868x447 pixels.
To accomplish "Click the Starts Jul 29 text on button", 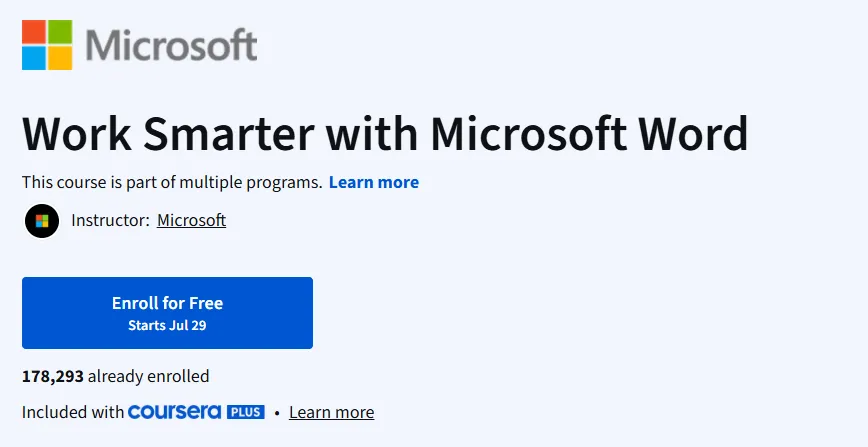I will point(167,325).
